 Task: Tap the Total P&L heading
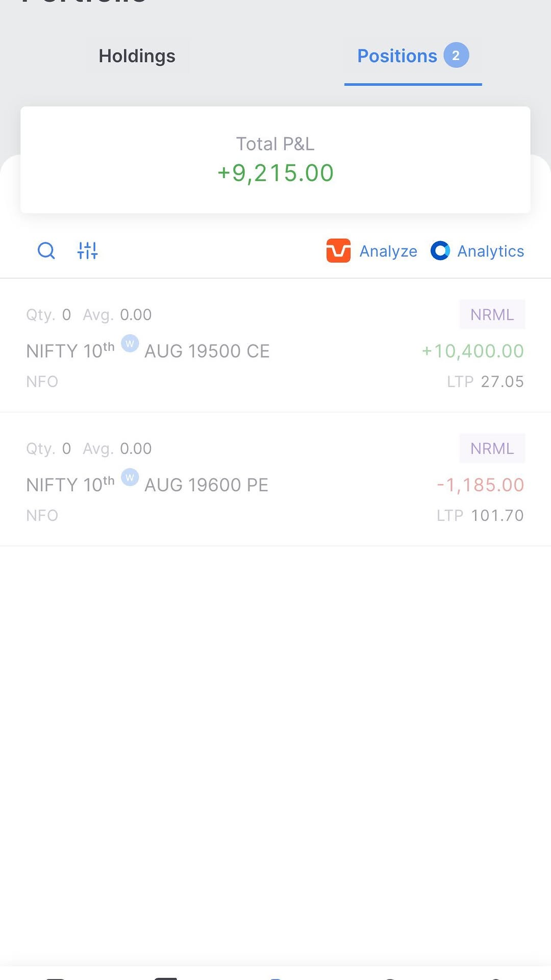(275, 144)
